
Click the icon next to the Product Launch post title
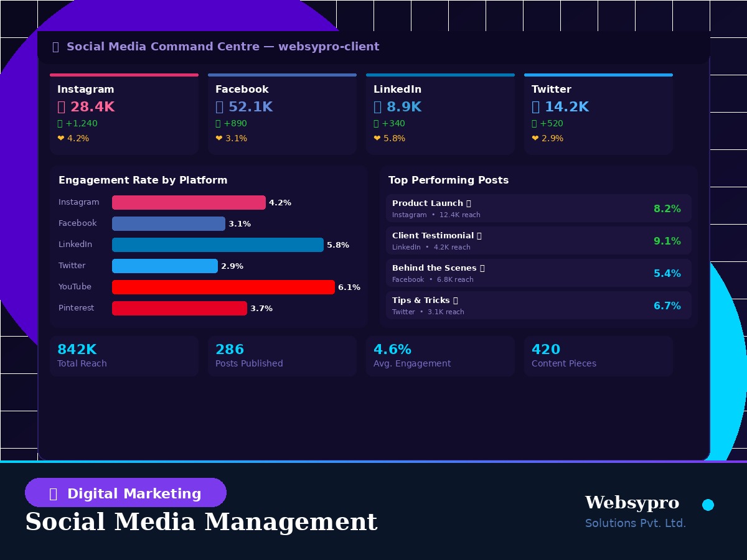coord(467,203)
